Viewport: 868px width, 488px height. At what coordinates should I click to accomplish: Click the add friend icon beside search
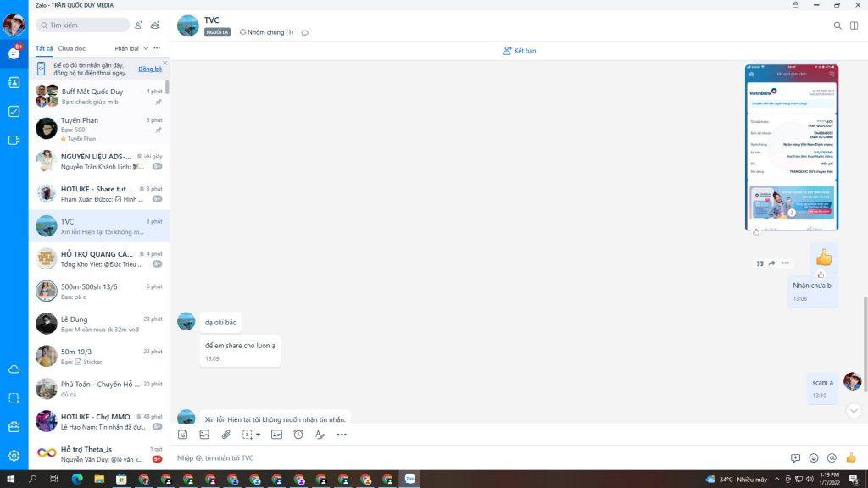139,25
